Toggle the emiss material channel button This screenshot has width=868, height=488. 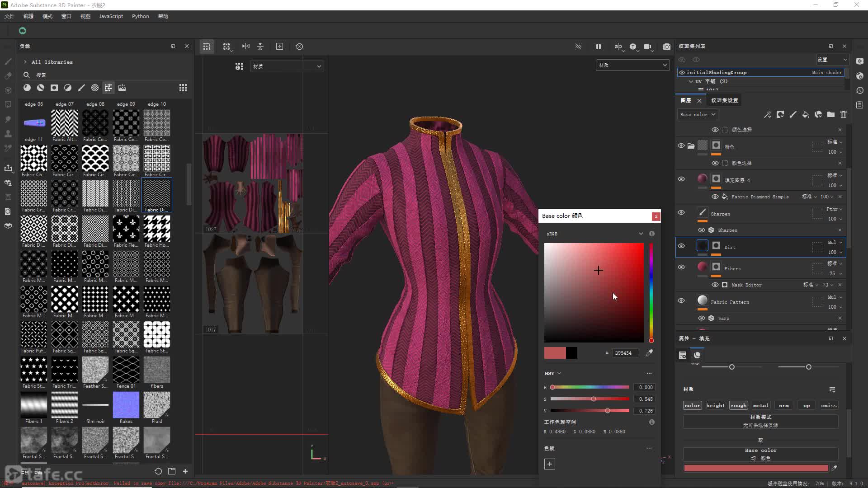click(x=829, y=405)
